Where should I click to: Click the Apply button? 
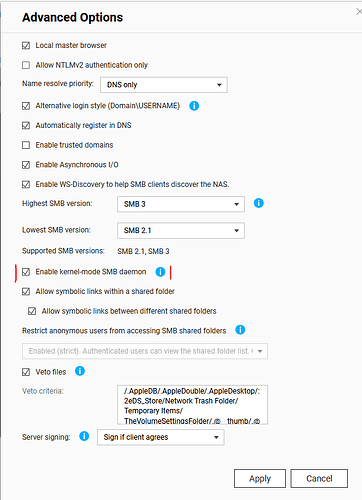[260, 479]
